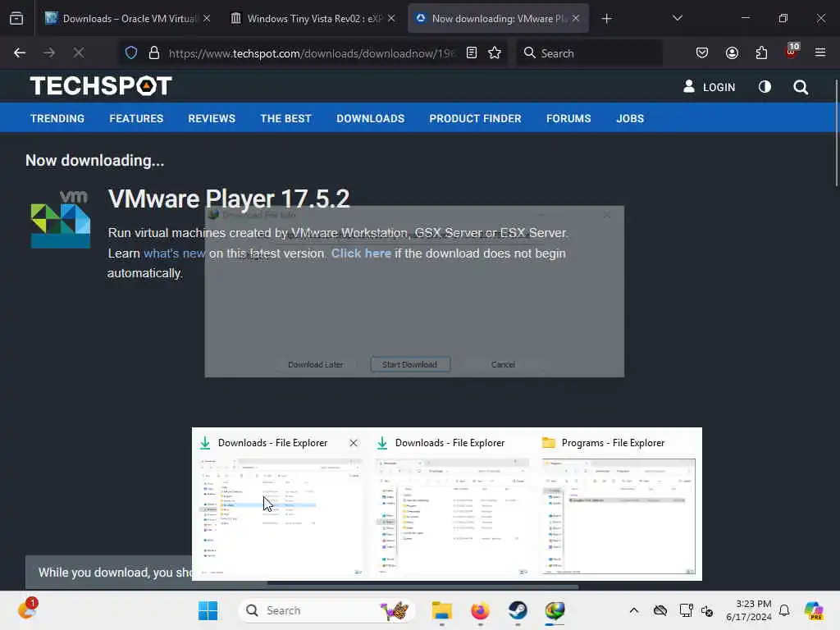Click Download Later in dialog
840x630 pixels.
pos(316,364)
